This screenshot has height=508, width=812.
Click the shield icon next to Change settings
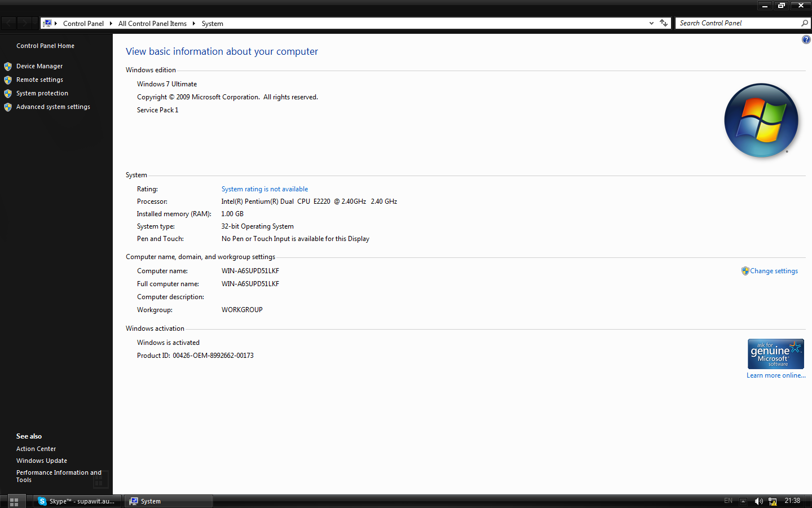pos(745,271)
